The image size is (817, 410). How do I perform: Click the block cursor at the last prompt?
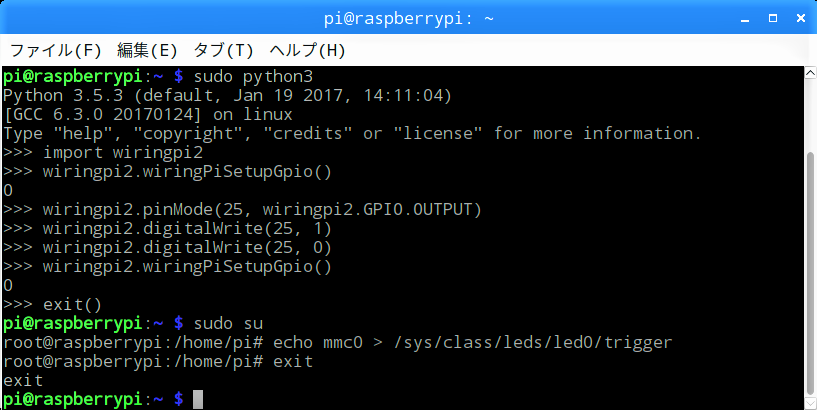(197, 400)
